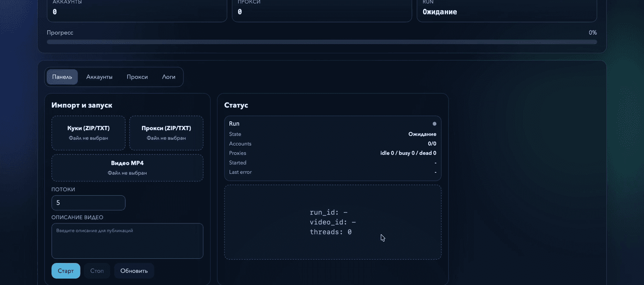
Task: Start the run with the Старт button
Action: point(66,271)
